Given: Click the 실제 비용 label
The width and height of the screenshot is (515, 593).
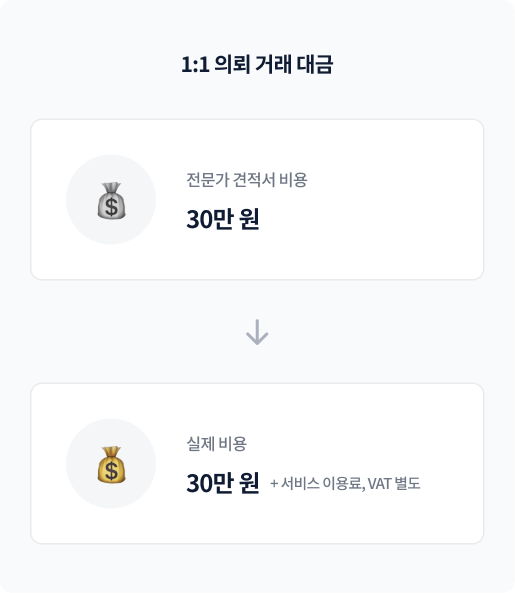Looking at the screenshot, I should (216, 444).
